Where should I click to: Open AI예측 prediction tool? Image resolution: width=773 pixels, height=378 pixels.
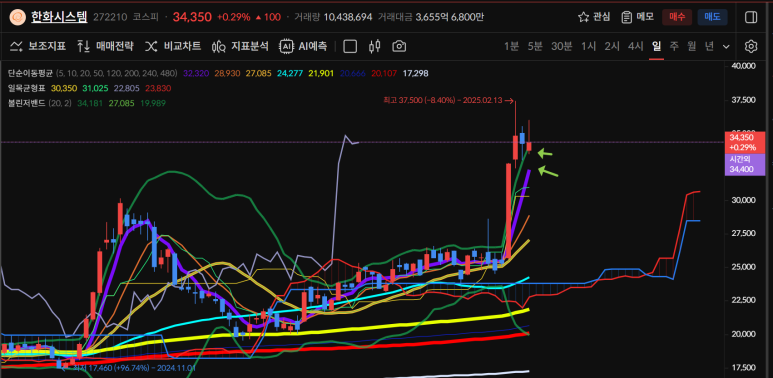coord(303,46)
